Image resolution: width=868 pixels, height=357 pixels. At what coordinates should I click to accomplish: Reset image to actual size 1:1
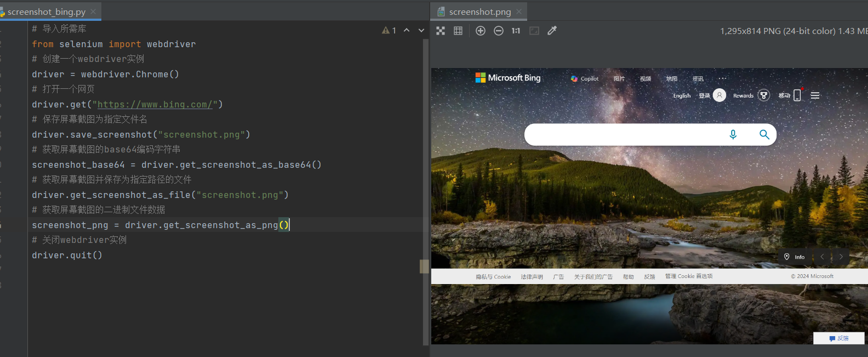click(x=516, y=31)
